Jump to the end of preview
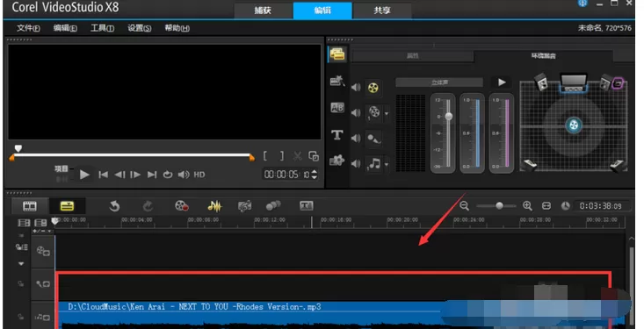This screenshot has height=329, width=644. tap(152, 175)
